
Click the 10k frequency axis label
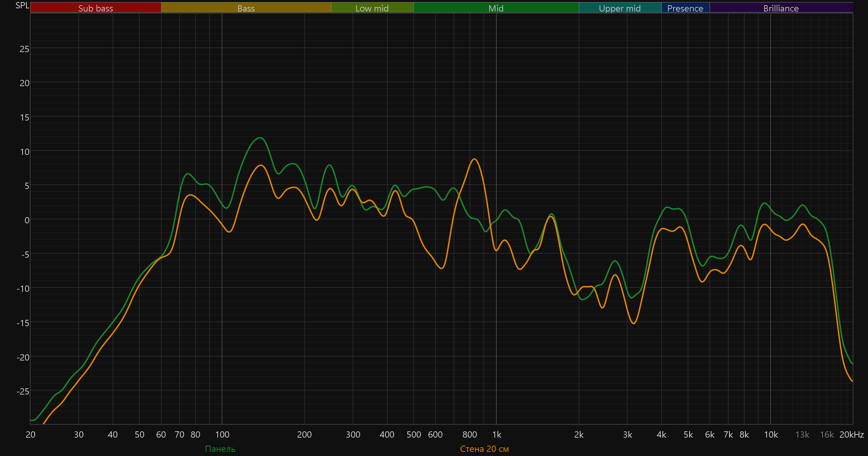771,434
